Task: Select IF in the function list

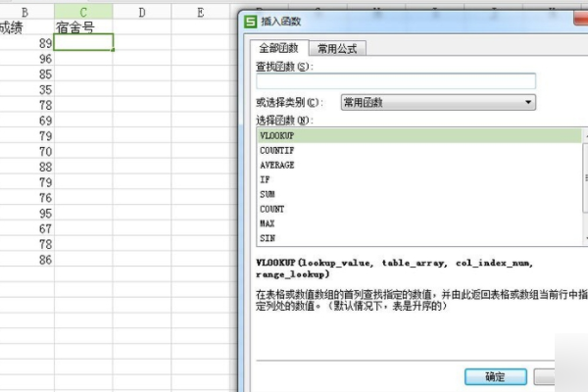Action: point(419,179)
